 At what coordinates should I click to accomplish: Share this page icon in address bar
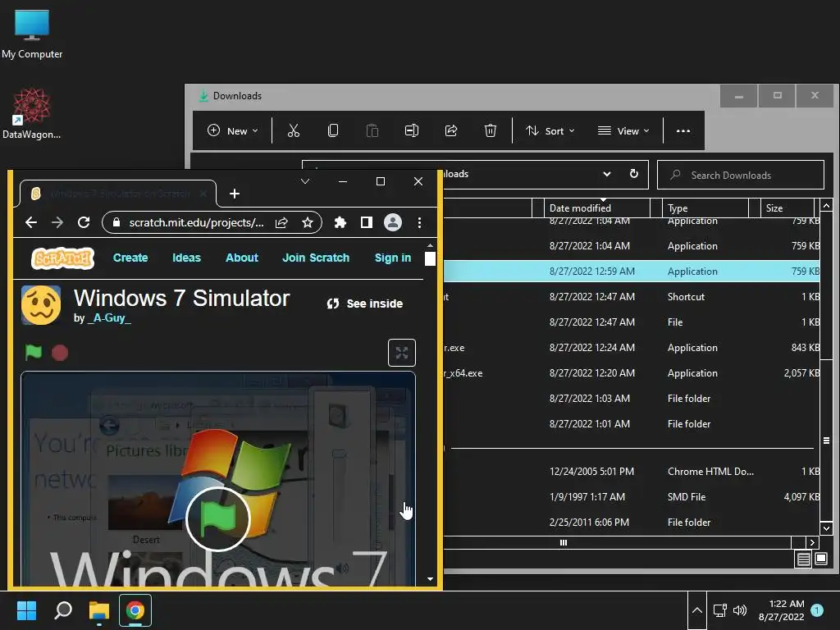(281, 222)
